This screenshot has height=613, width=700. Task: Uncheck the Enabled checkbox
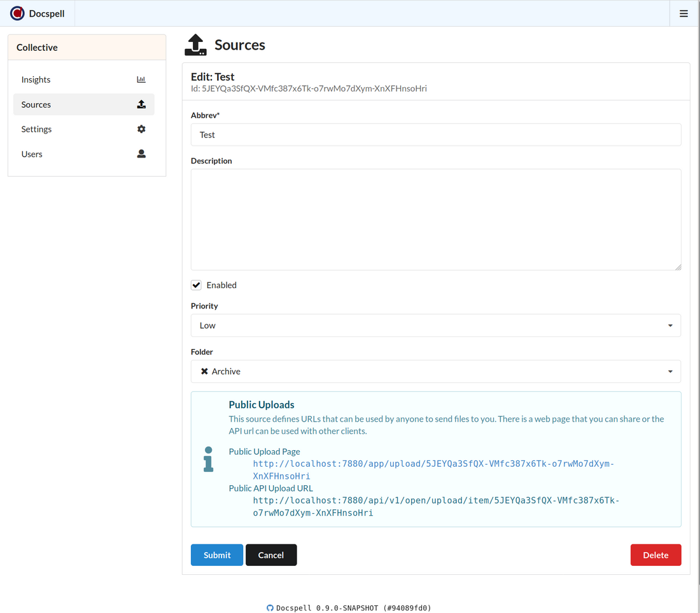tap(197, 285)
